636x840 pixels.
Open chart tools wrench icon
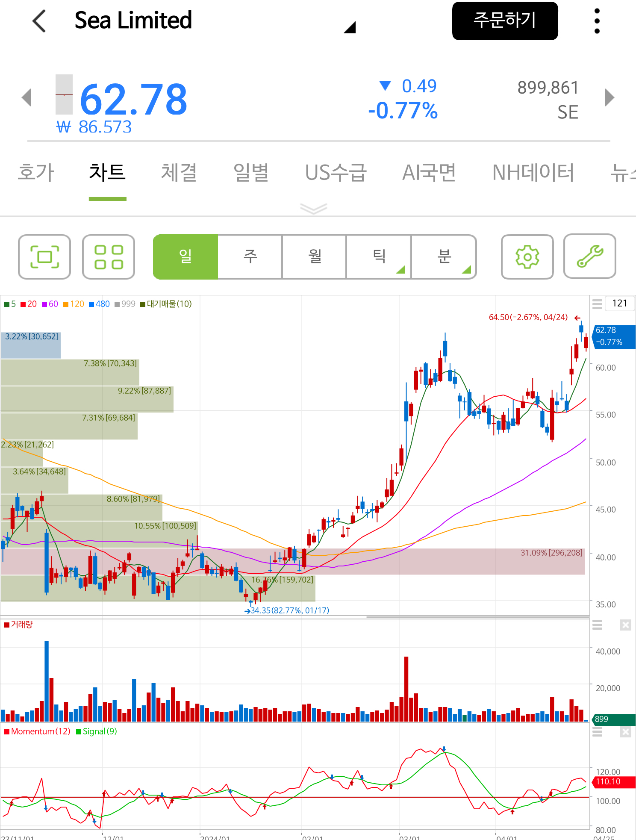[x=590, y=256]
